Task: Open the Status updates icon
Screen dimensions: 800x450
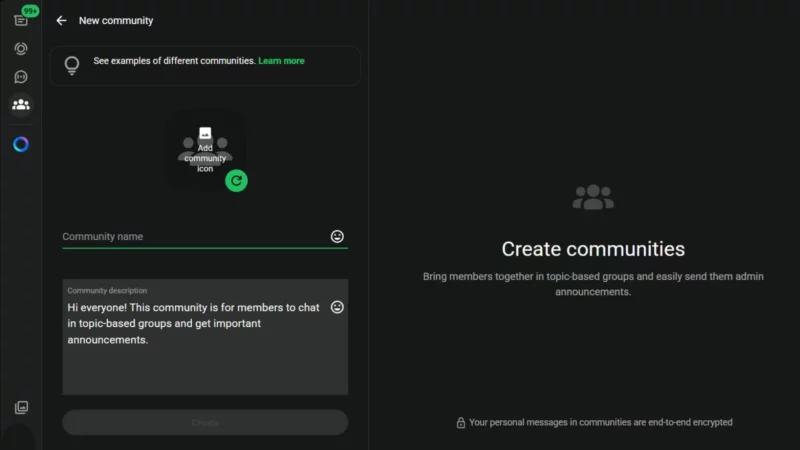Action: pos(21,48)
